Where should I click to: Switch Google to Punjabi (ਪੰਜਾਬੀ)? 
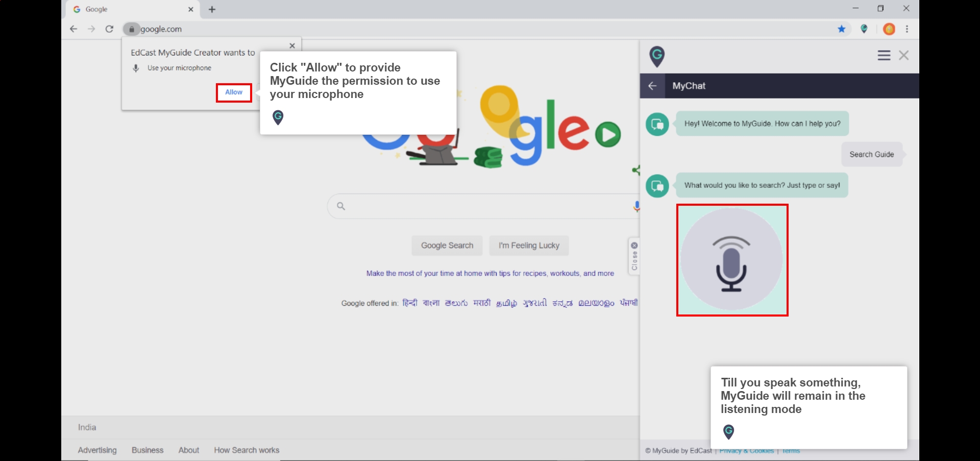(x=629, y=303)
